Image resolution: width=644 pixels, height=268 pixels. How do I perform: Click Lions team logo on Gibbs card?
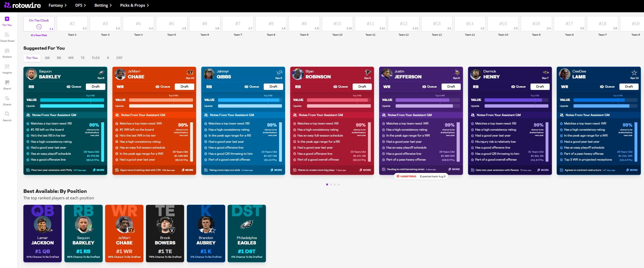(279, 73)
